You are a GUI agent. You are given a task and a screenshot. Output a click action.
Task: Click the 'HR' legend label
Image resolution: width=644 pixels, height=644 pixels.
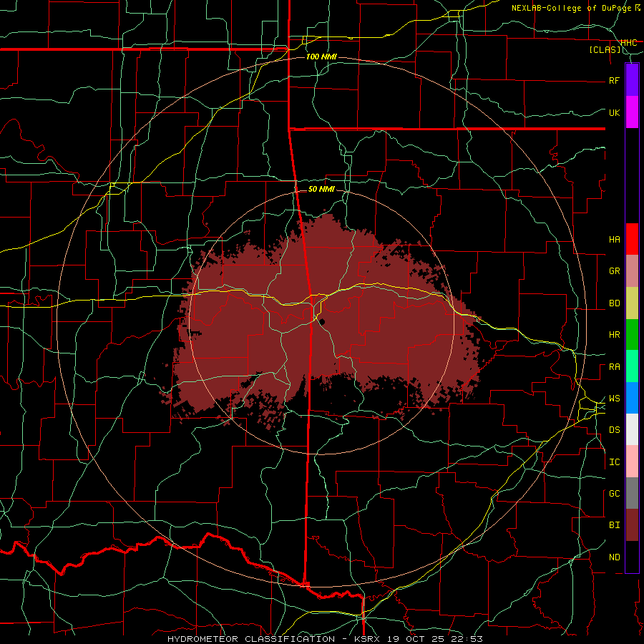click(x=614, y=335)
